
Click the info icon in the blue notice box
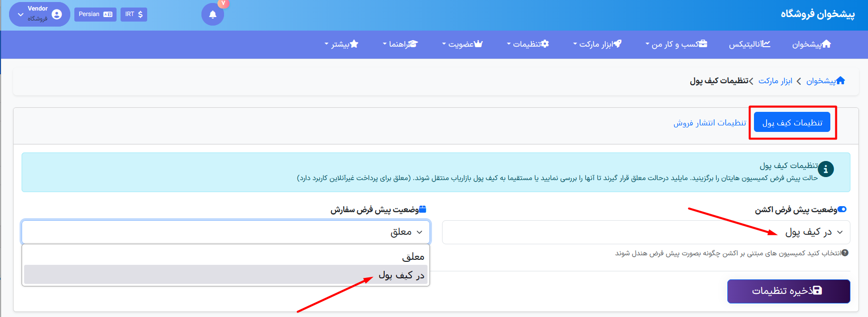(x=826, y=169)
